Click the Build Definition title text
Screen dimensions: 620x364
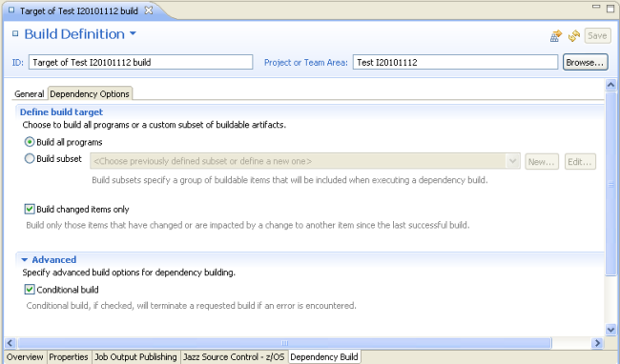point(74,34)
